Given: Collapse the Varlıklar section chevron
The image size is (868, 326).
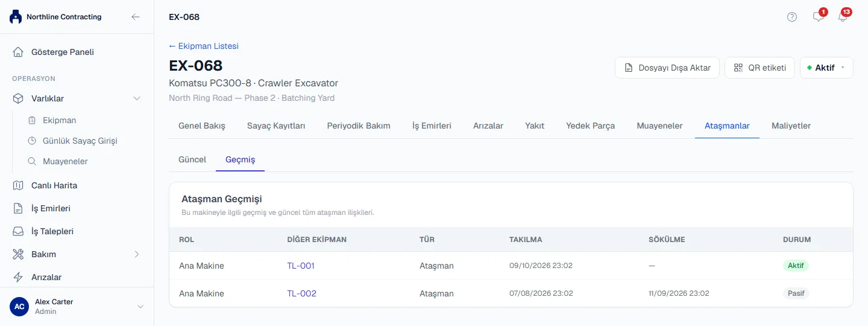Looking at the screenshot, I should (137, 98).
